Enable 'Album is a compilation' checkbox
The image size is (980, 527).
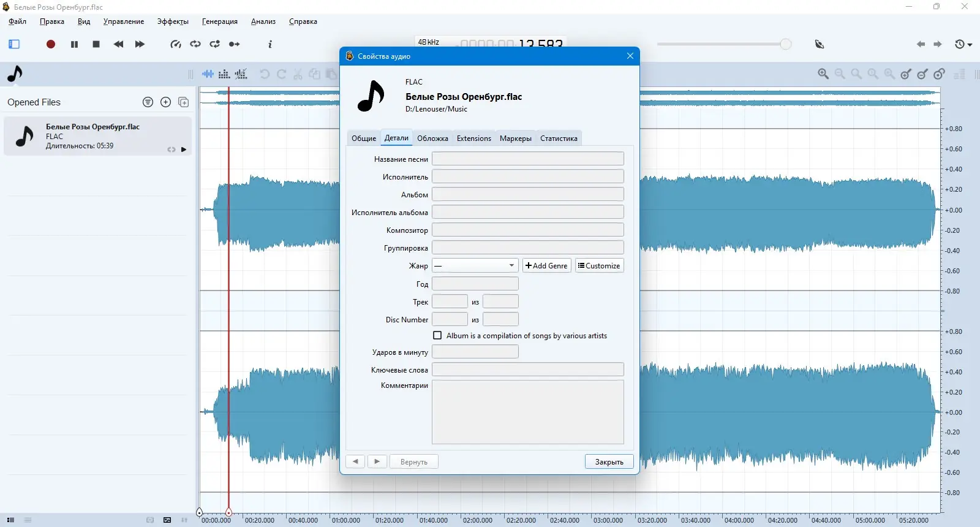point(437,335)
